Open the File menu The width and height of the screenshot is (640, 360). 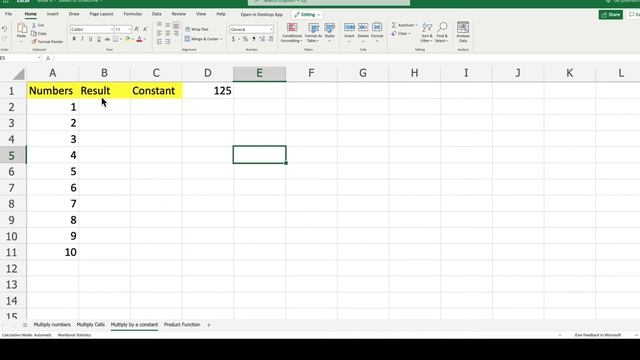9,14
